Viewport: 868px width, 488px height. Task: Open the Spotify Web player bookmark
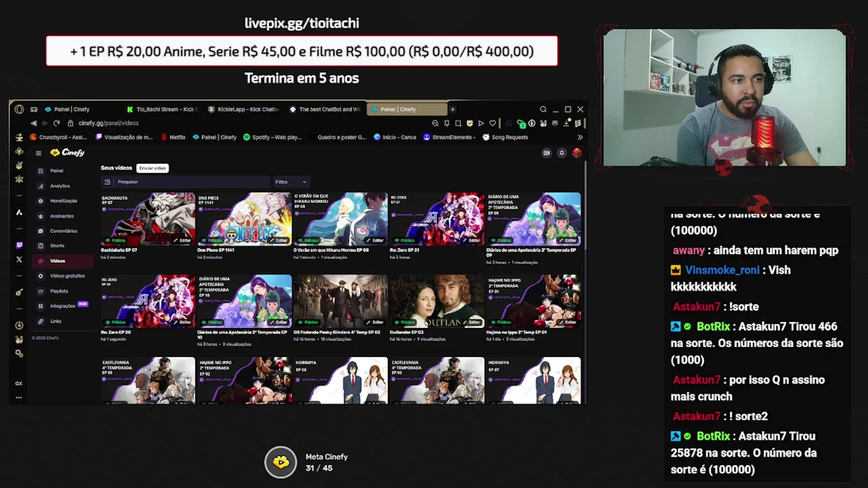(x=272, y=137)
